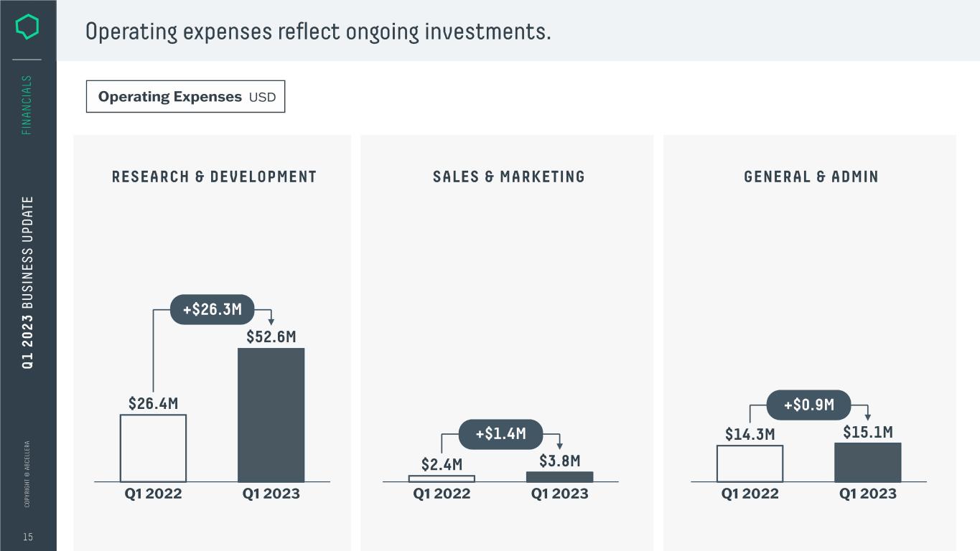This screenshot has height=551, width=980.
Task: Click the General & Admin heading
Action: pos(811,176)
